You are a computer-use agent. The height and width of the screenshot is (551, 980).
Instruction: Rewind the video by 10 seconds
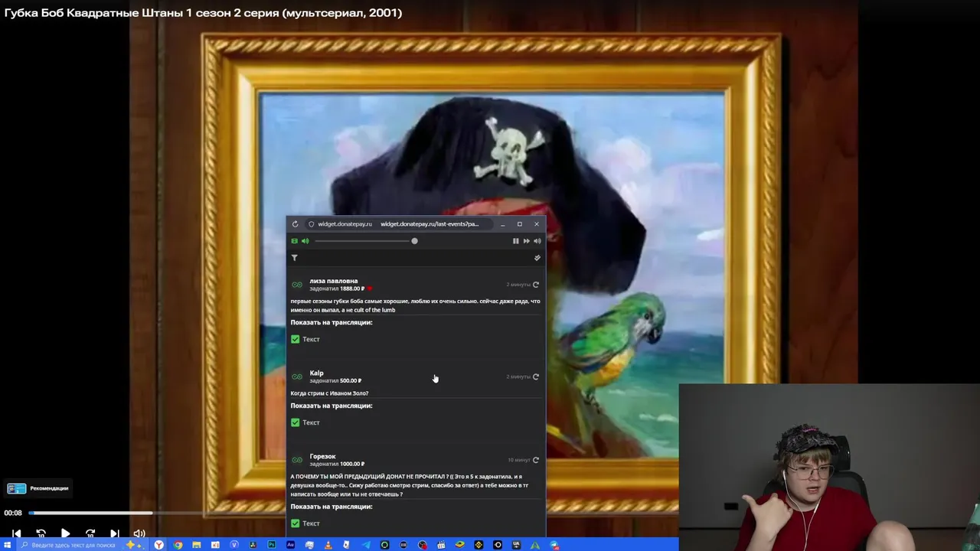tap(41, 533)
